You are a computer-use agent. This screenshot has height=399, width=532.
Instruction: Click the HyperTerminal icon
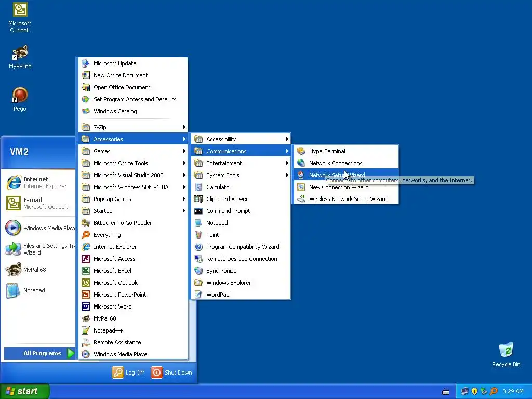301,151
